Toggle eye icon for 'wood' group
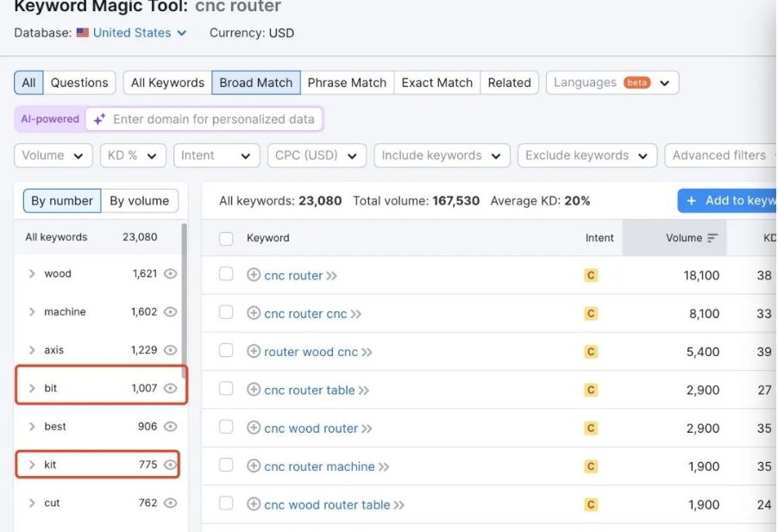This screenshot has height=532, width=778. point(171,274)
